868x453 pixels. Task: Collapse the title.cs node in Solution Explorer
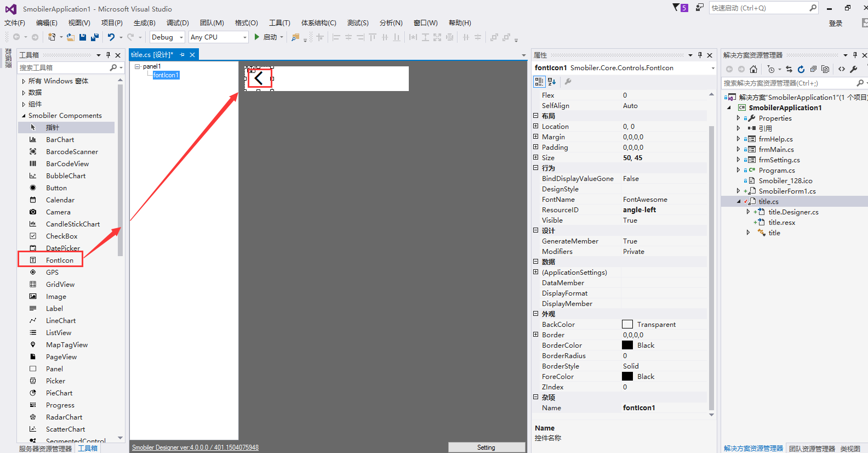tap(738, 201)
